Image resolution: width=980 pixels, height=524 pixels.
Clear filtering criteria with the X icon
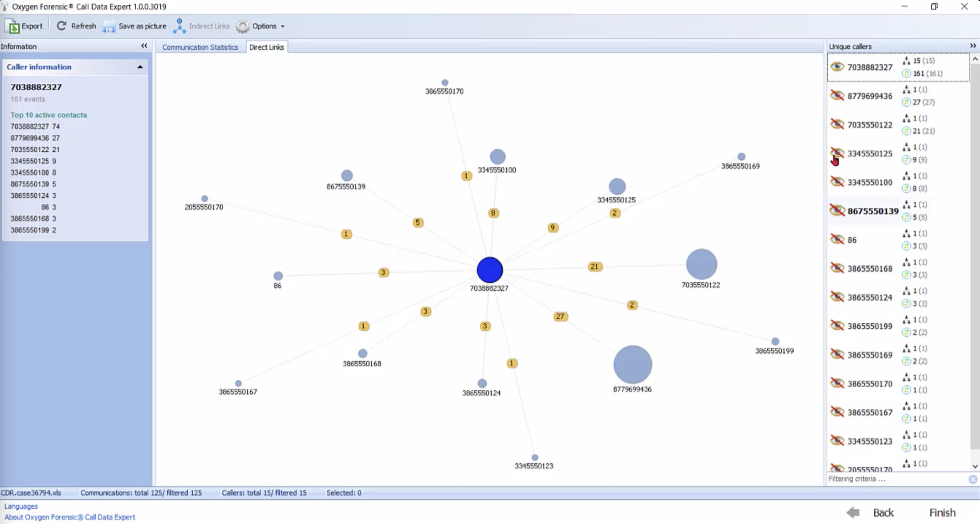(x=973, y=479)
